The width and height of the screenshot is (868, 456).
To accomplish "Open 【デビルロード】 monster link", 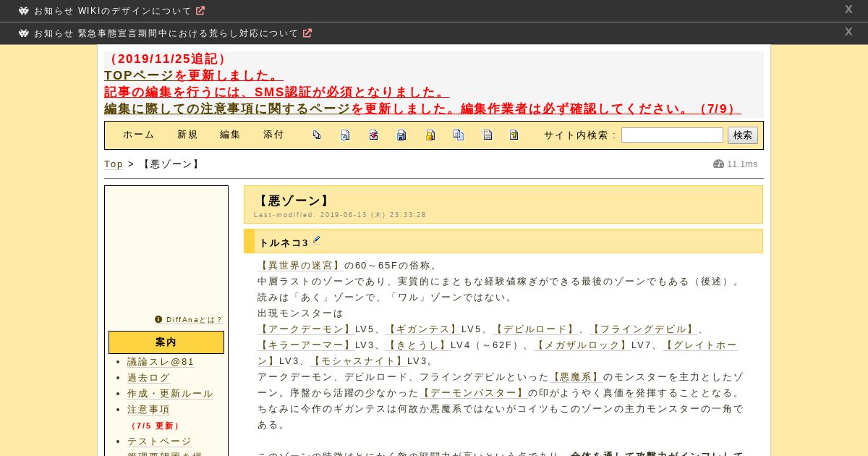I will pos(535,329).
